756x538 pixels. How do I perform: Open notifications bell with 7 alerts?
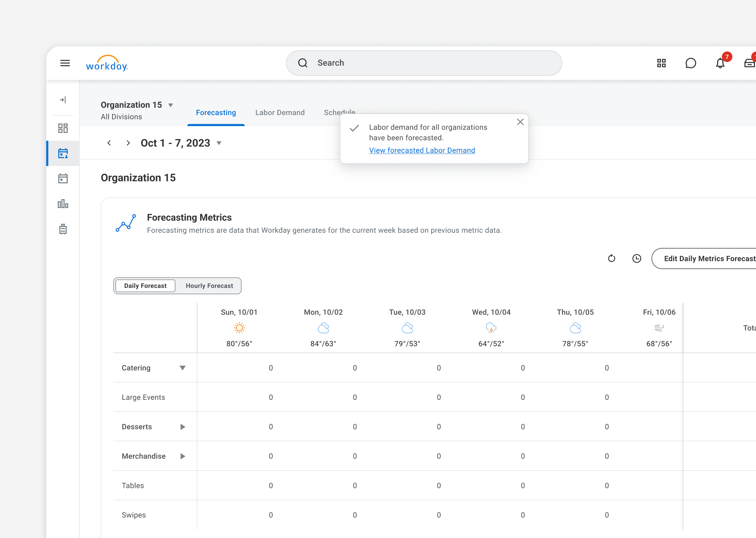click(x=720, y=63)
